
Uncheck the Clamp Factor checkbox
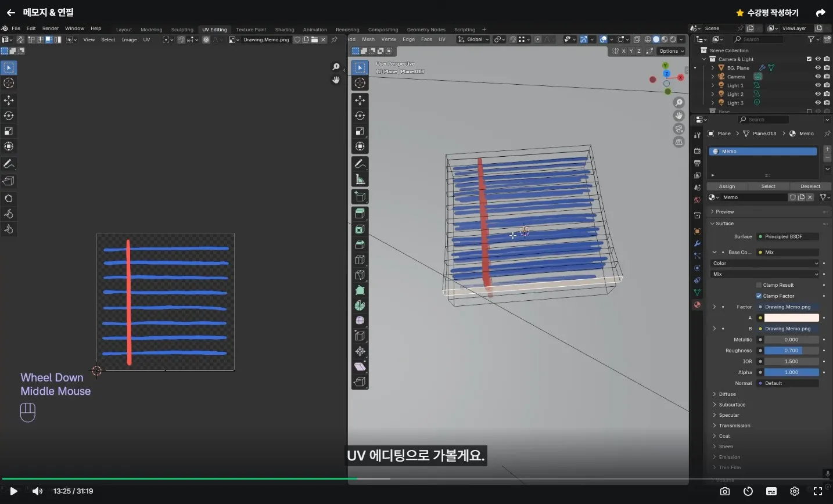759,296
